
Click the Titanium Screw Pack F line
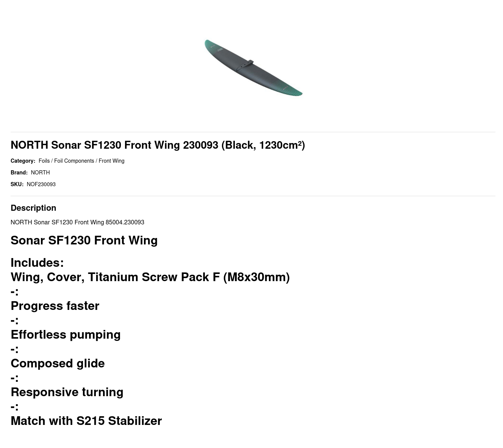tap(150, 277)
